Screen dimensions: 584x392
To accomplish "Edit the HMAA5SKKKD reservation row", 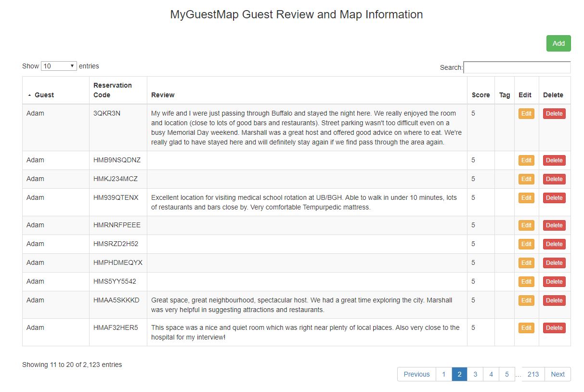I will coord(526,301).
